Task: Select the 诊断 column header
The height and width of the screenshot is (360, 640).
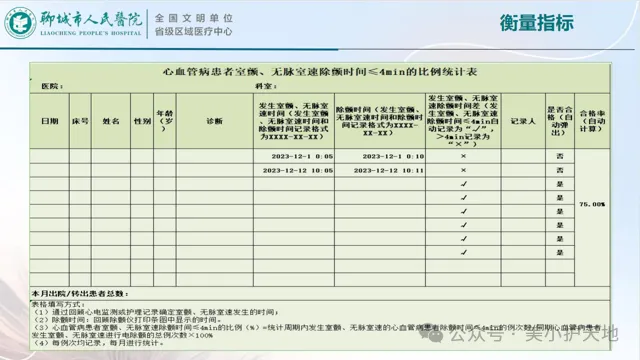Action: pos(215,121)
